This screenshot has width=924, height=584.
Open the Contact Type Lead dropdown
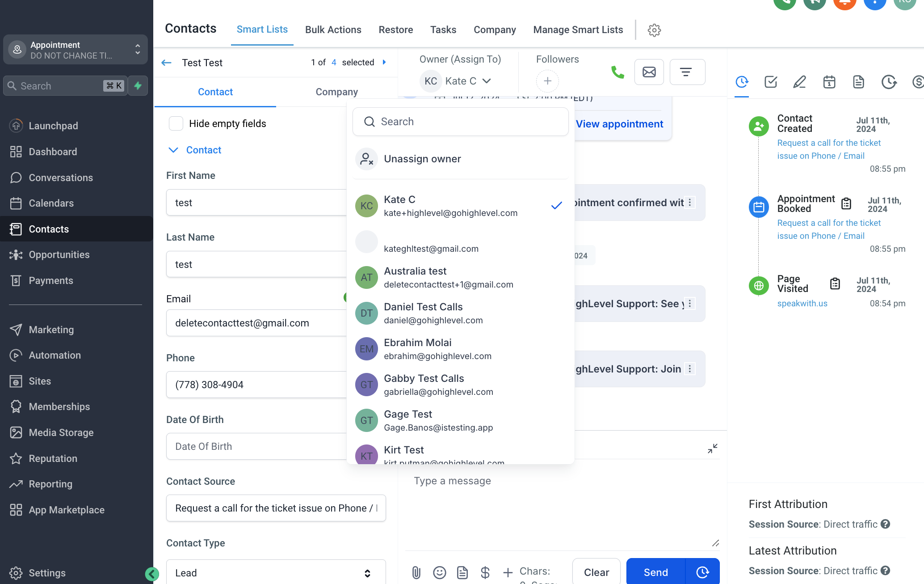[x=276, y=573]
